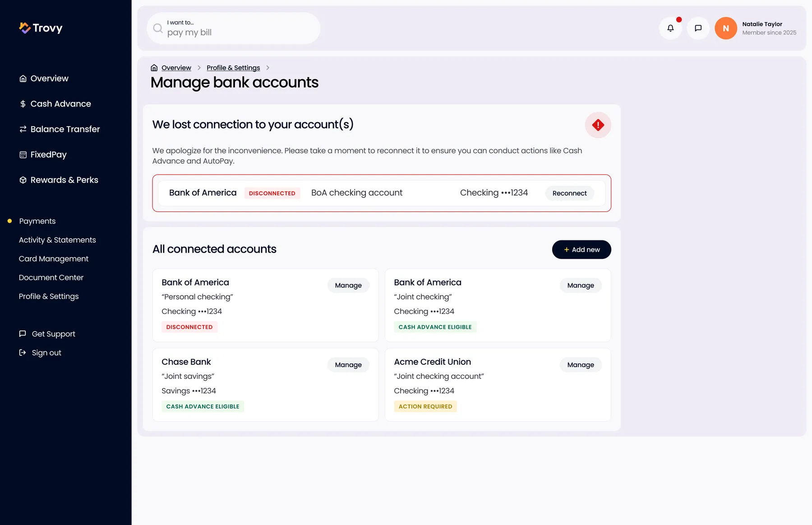Select FixedPay in sidebar
812x525 pixels.
click(x=49, y=155)
